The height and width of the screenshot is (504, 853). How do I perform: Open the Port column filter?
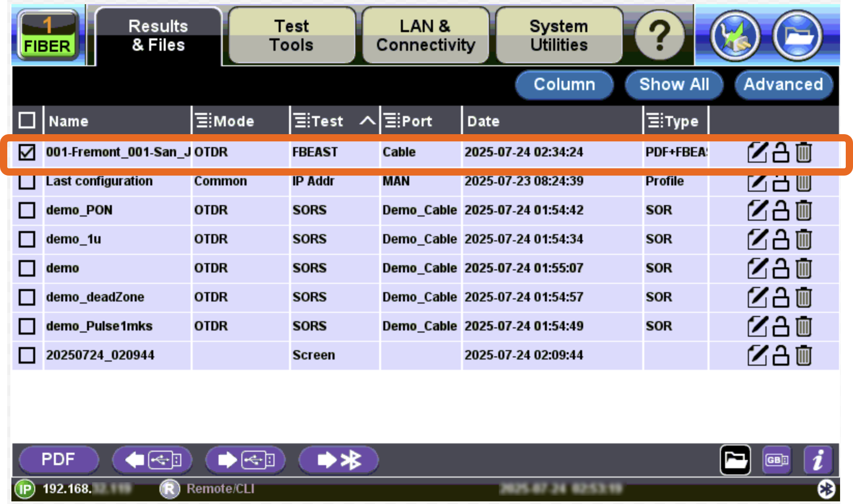point(392,121)
